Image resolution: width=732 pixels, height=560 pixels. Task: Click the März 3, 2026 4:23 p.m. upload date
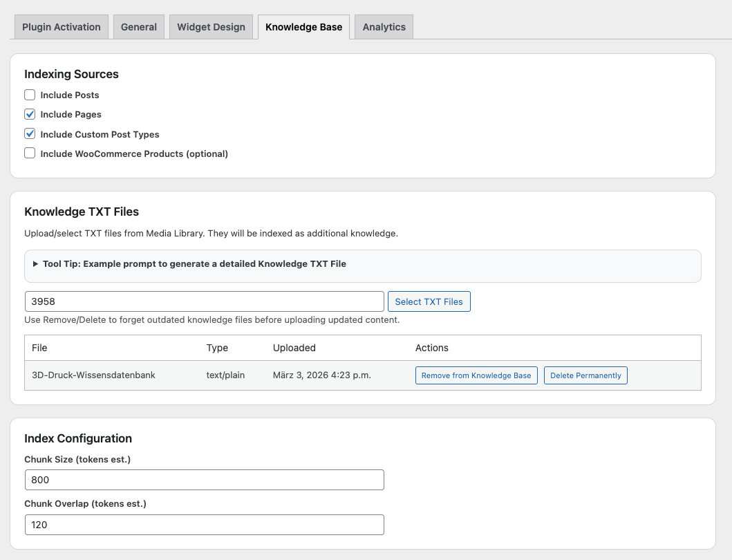click(x=322, y=375)
